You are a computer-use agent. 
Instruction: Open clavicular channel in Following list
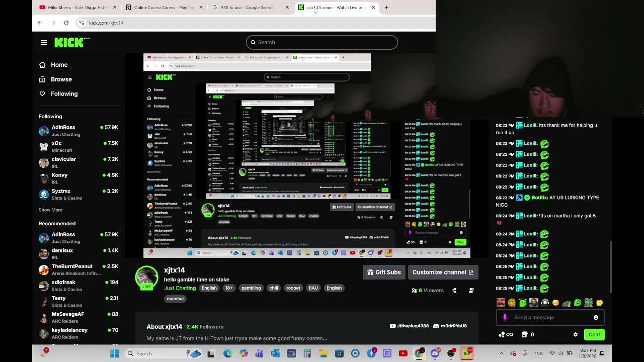coord(78,162)
